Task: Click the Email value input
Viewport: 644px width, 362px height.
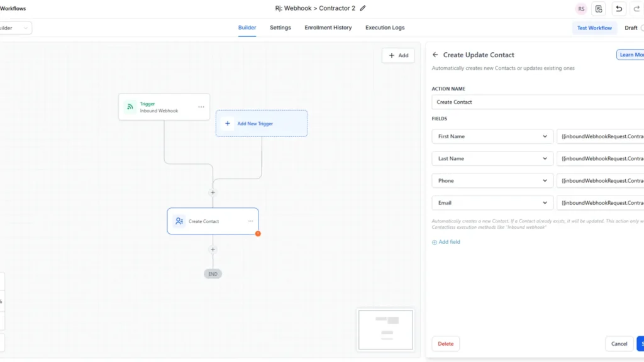Action: coord(601,203)
